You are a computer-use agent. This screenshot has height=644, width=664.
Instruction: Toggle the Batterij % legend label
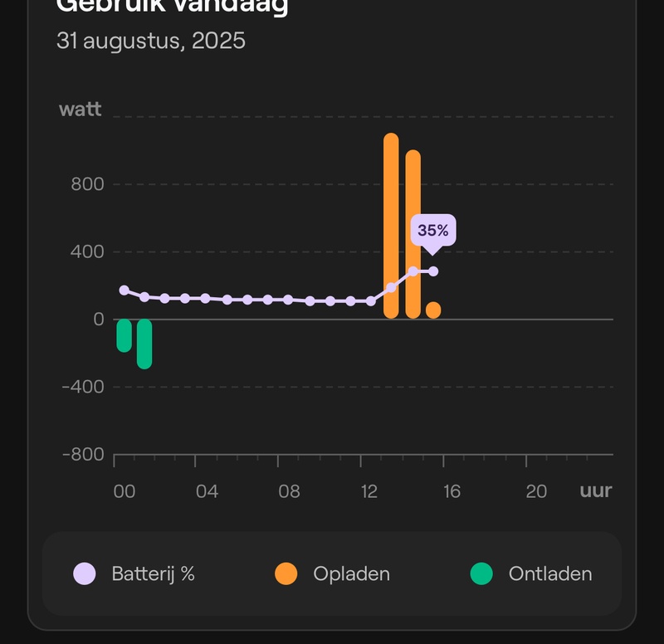click(x=153, y=573)
